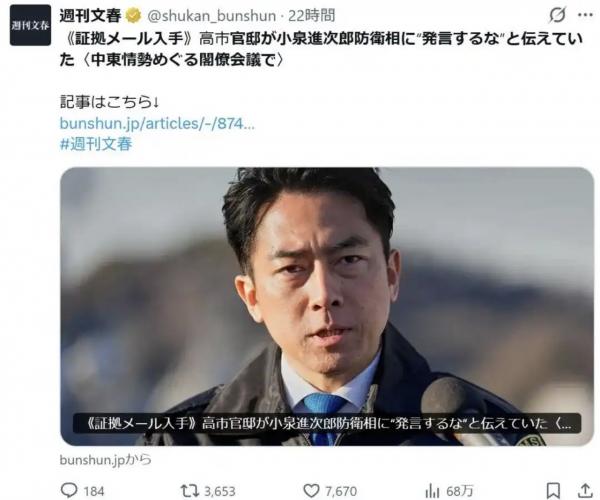
Task: Bookmark this post
Action: coord(553,490)
